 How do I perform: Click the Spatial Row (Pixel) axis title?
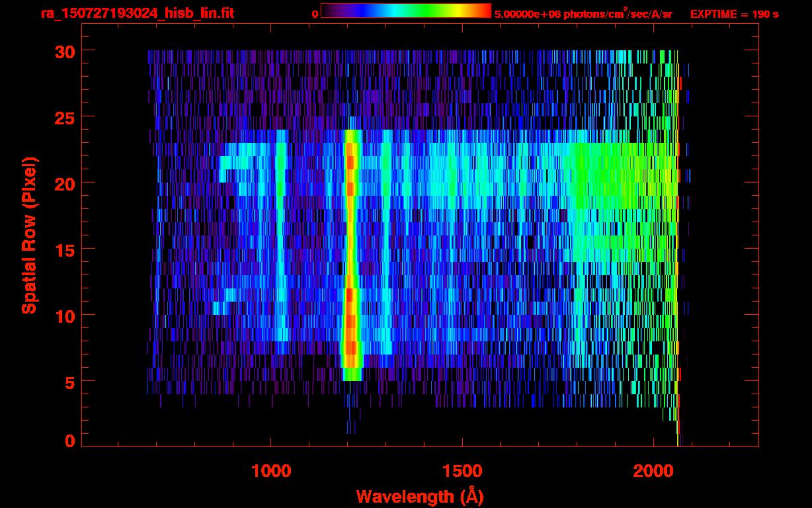(28, 235)
